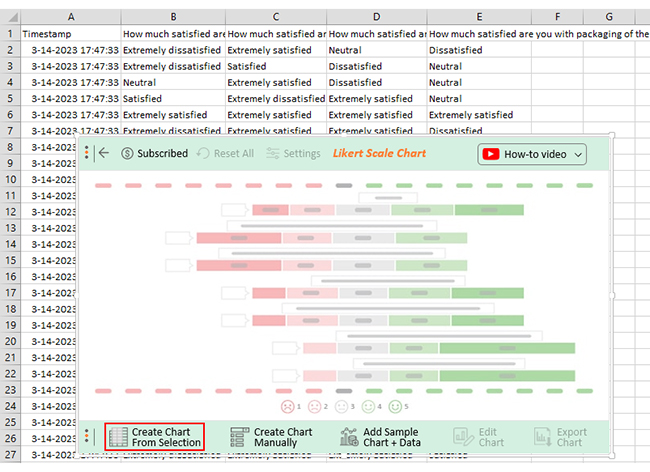Click the neutral face rating 3
Viewport: 650px width, 472px height.
341,407
